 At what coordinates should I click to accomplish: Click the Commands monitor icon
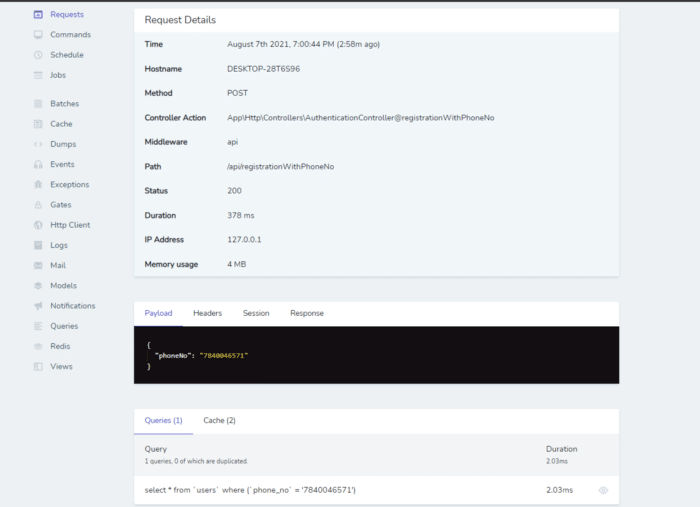tap(38, 34)
